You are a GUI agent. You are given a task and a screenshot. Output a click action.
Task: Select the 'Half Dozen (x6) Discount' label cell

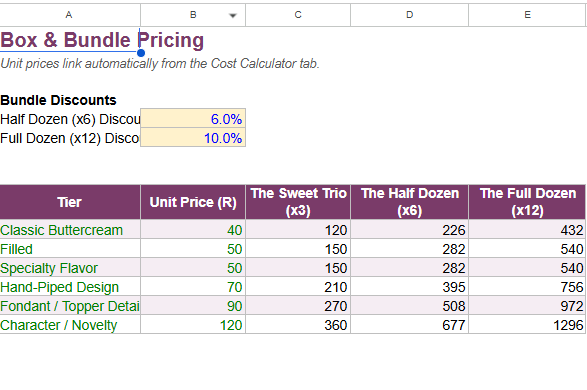click(x=70, y=119)
